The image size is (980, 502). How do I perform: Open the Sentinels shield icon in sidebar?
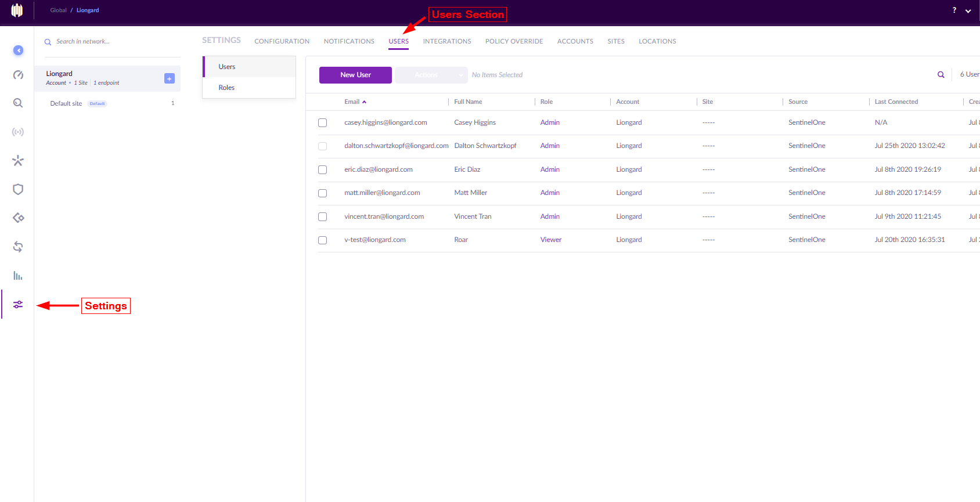pyautogui.click(x=18, y=189)
